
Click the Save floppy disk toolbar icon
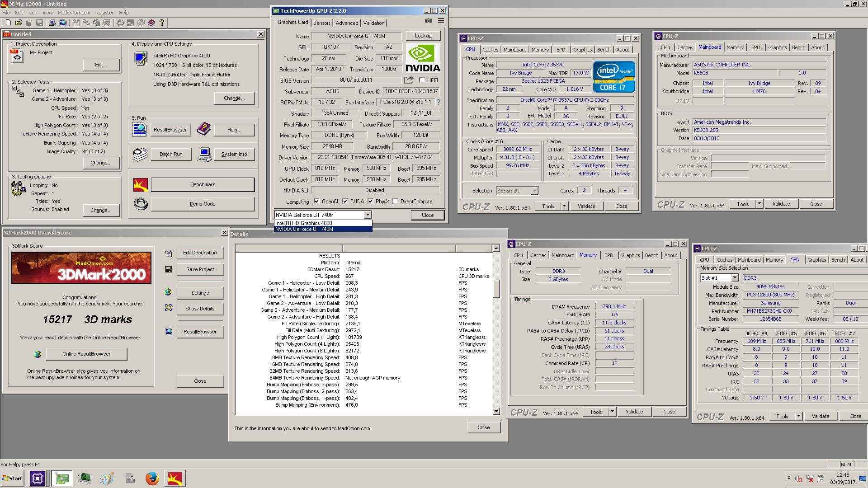click(x=39, y=23)
